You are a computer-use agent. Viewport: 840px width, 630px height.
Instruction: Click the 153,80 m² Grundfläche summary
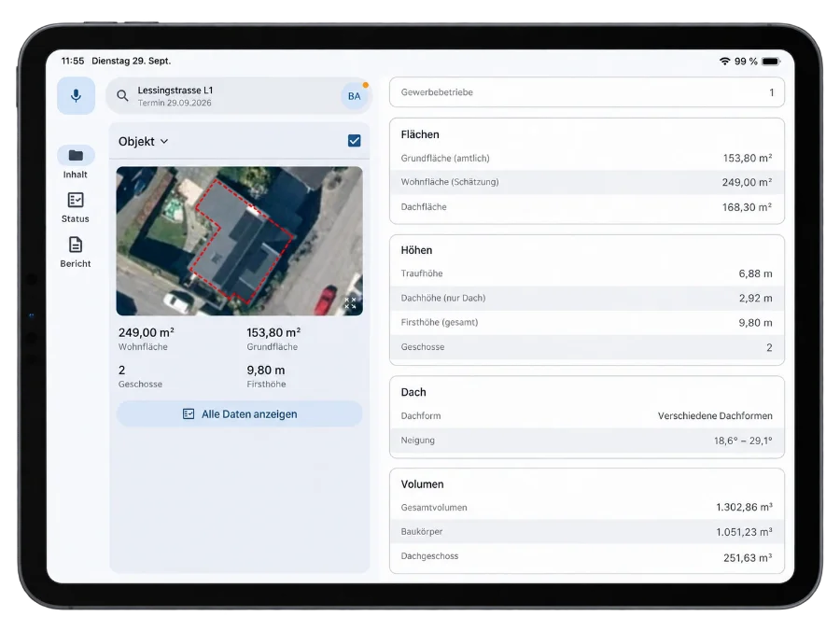tap(273, 339)
